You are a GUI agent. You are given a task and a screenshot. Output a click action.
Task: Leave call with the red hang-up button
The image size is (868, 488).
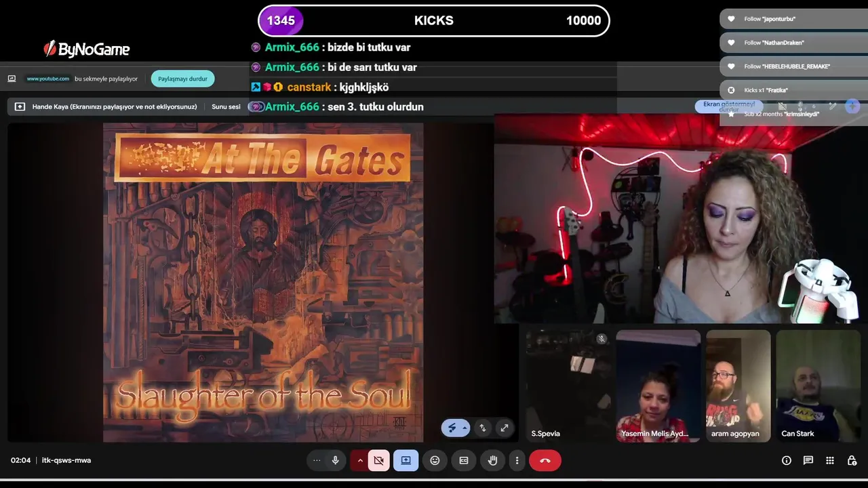(545, 460)
